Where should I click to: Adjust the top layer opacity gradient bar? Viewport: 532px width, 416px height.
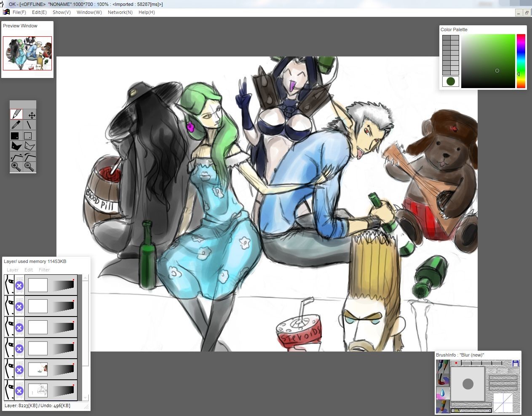(x=63, y=285)
